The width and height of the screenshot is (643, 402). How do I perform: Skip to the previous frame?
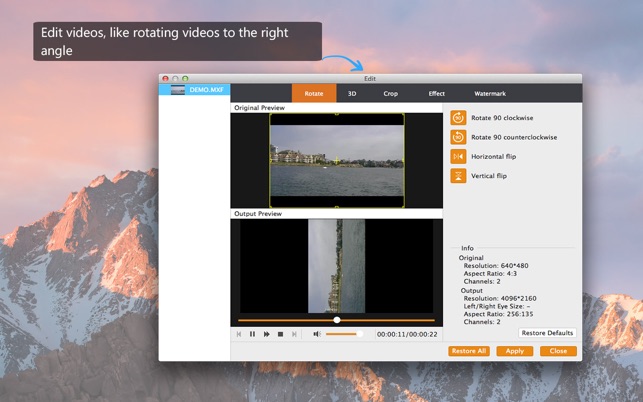click(239, 334)
